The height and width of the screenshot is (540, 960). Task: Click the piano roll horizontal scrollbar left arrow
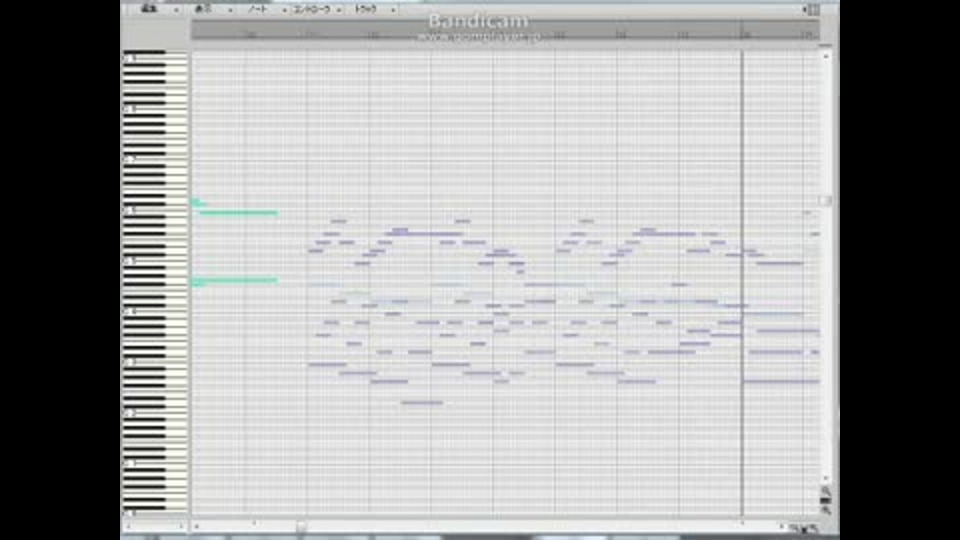coord(197,527)
